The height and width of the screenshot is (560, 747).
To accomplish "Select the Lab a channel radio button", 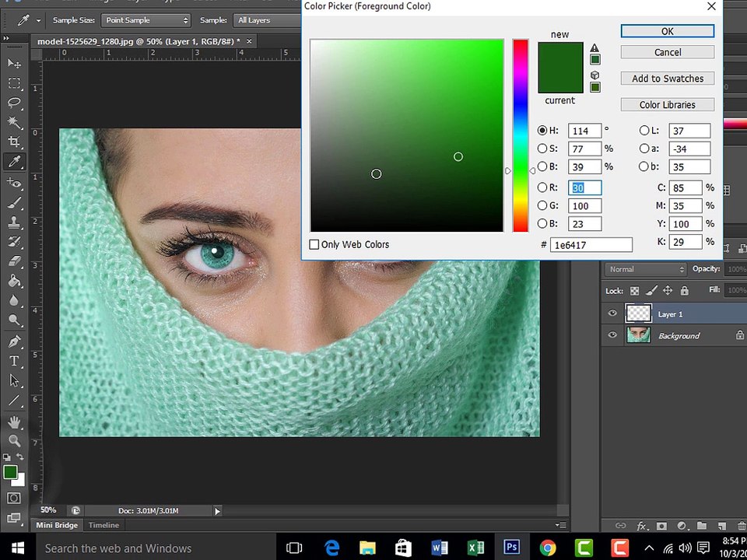I will coord(644,149).
